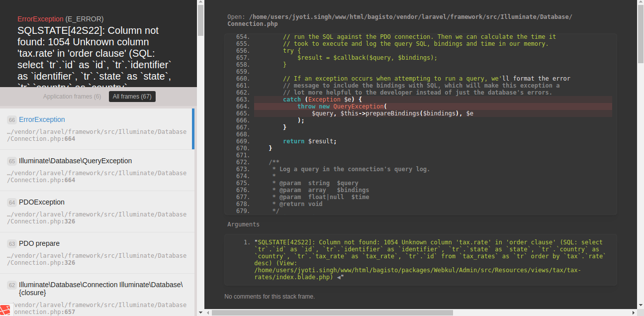The image size is (644, 316).
Task: Click the right page scrollbar up arrow
Action: 641,3
